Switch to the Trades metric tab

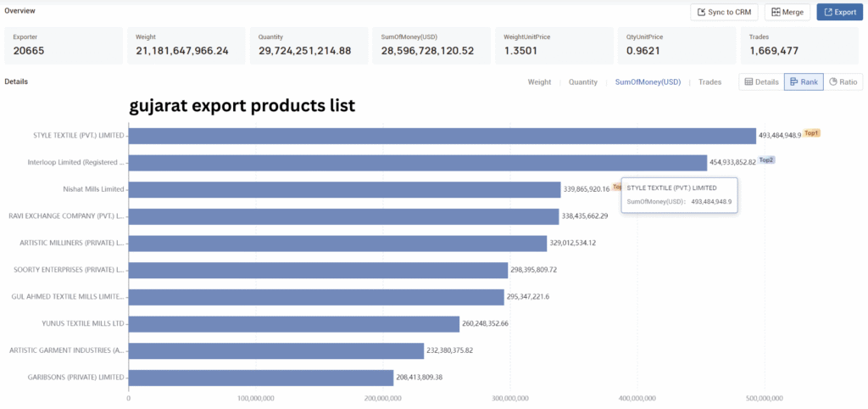tap(709, 82)
